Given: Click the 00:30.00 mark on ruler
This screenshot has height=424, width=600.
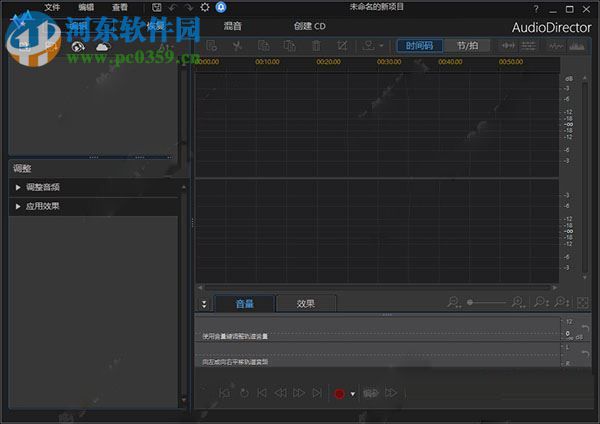Looking at the screenshot, I should (389, 62).
